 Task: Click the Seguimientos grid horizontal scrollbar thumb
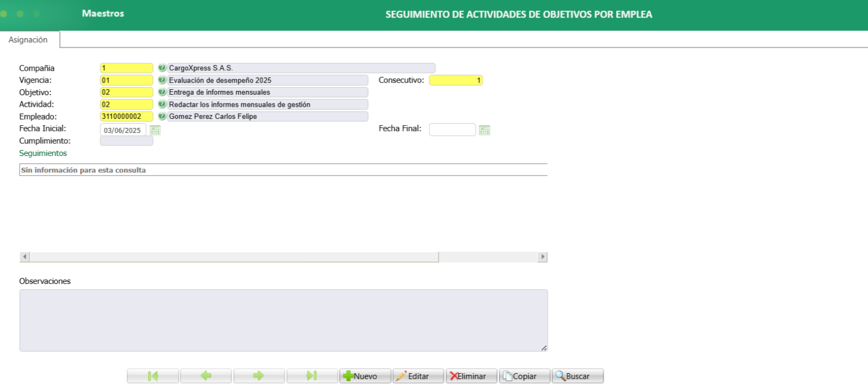(x=234, y=257)
